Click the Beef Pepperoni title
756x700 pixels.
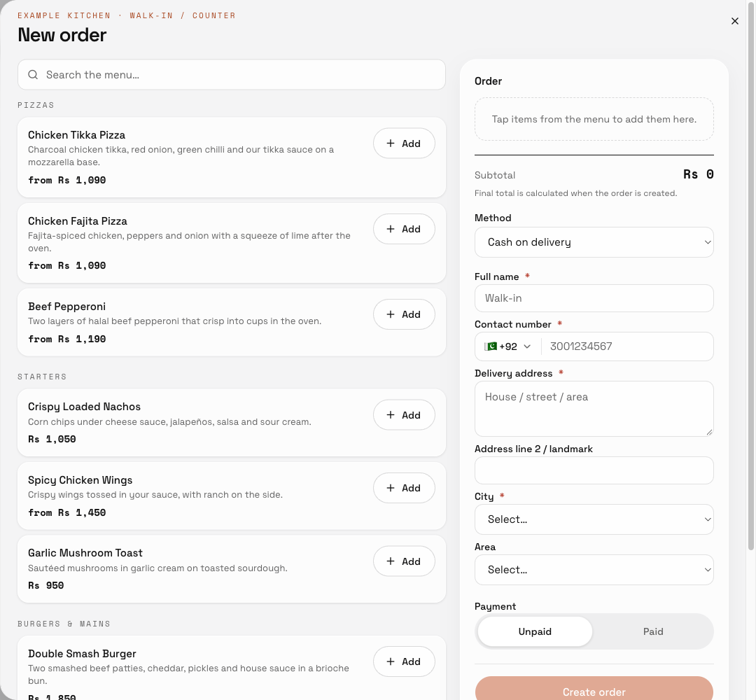(x=66, y=307)
